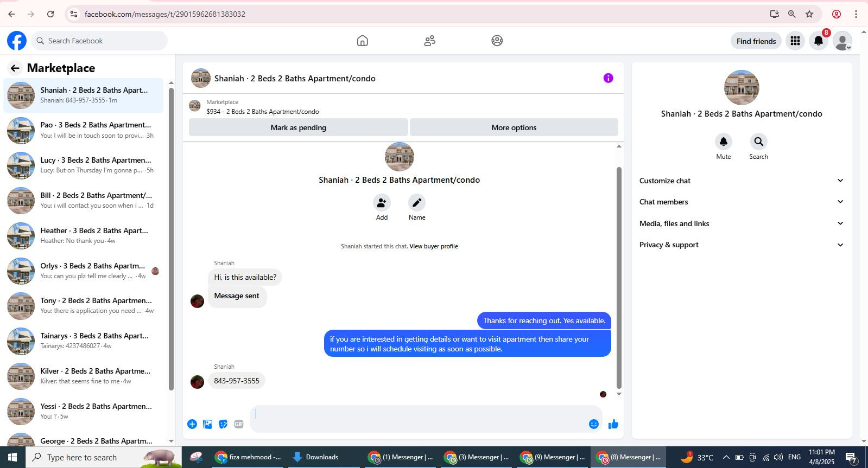The height and width of the screenshot is (468, 868).
Task: Expand the Customize chat section
Action: [x=742, y=181]
